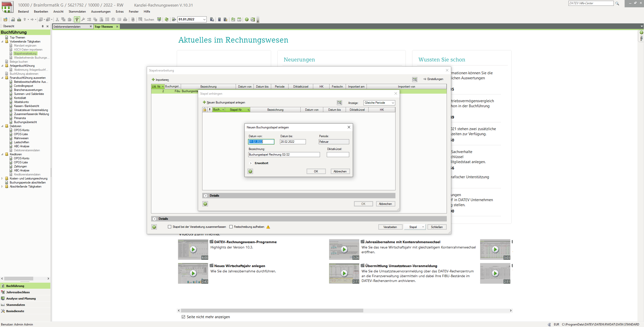Click Abbrechen in Neuen Buchungsstapel anlegen dialog
This screenshot has height=327, width=644.
pos(340,171)
